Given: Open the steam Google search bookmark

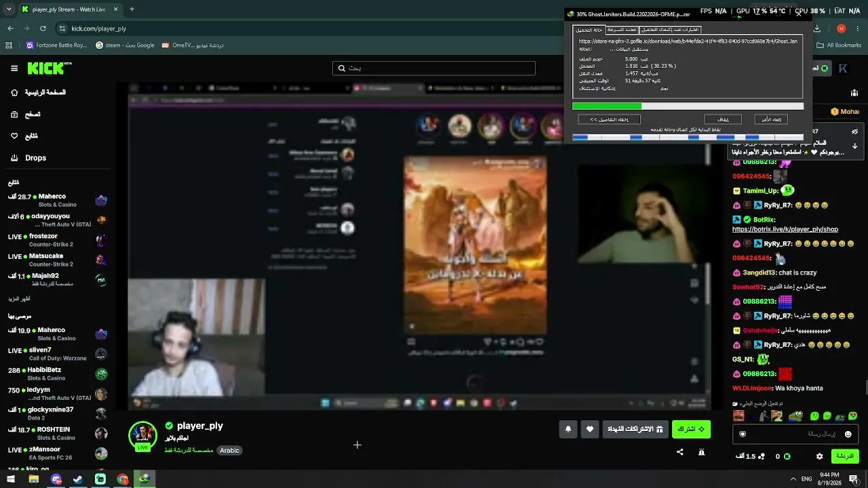Looking at the screenshot, I should (x=125, y=45).
